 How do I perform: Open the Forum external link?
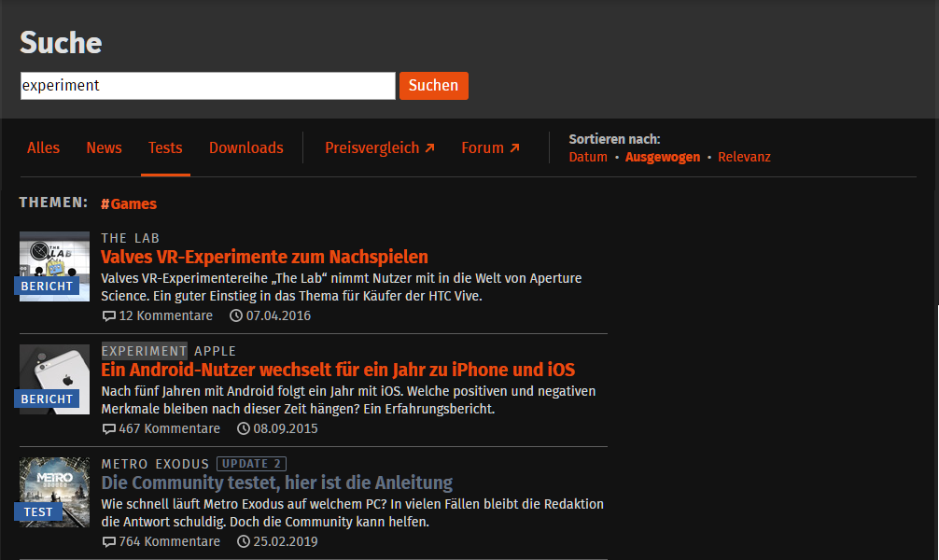(x=490, y=148)
